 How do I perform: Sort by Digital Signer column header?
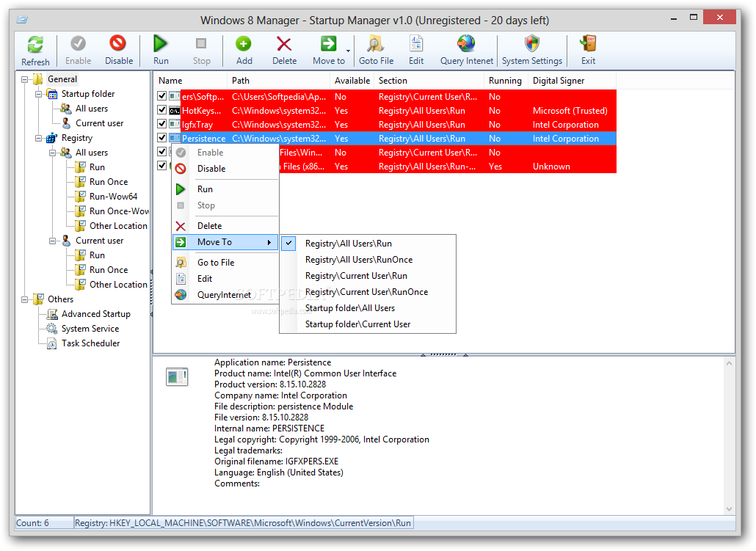(572, 81)
